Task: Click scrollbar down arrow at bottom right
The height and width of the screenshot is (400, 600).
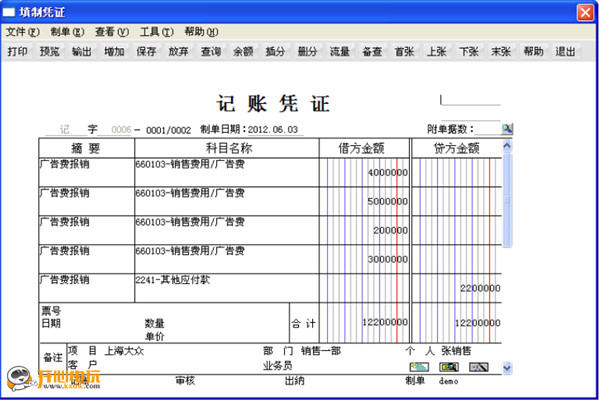Action: [507, 368]
